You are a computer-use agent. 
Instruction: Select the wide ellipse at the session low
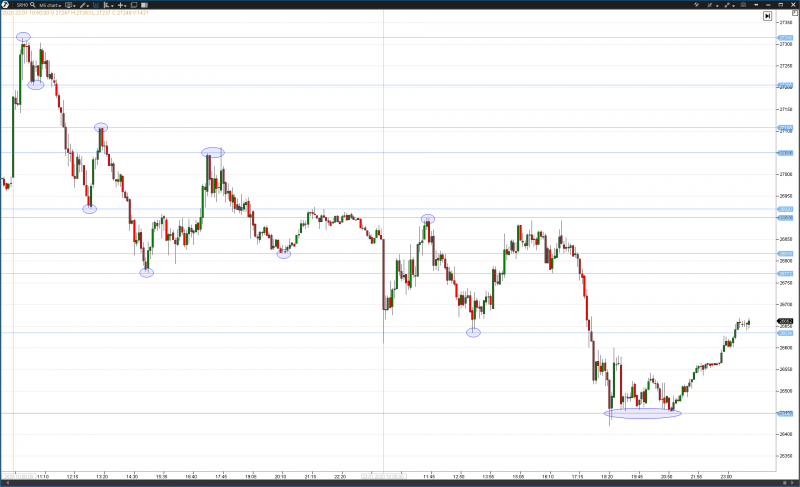click(642, 413)
